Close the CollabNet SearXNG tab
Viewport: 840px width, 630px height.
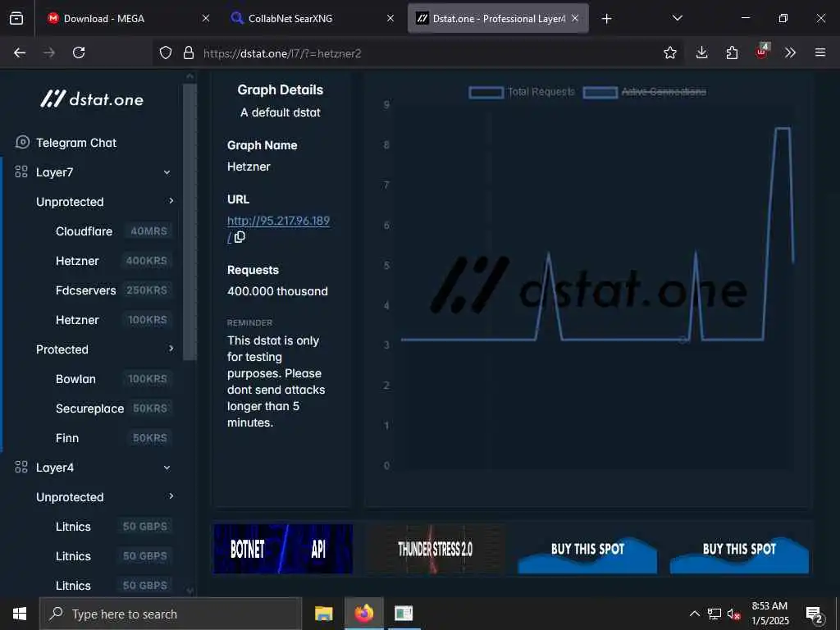390,18
